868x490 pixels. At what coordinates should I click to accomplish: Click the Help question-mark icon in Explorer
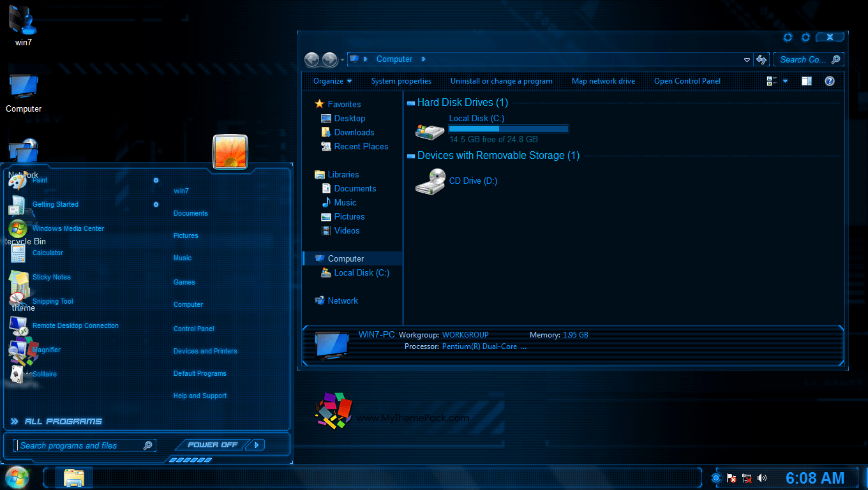coord(829,81)
